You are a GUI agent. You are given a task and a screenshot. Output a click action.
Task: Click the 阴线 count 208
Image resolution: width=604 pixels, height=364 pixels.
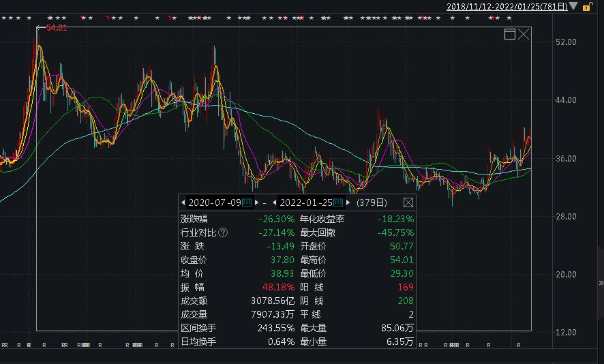coord(406,301)
